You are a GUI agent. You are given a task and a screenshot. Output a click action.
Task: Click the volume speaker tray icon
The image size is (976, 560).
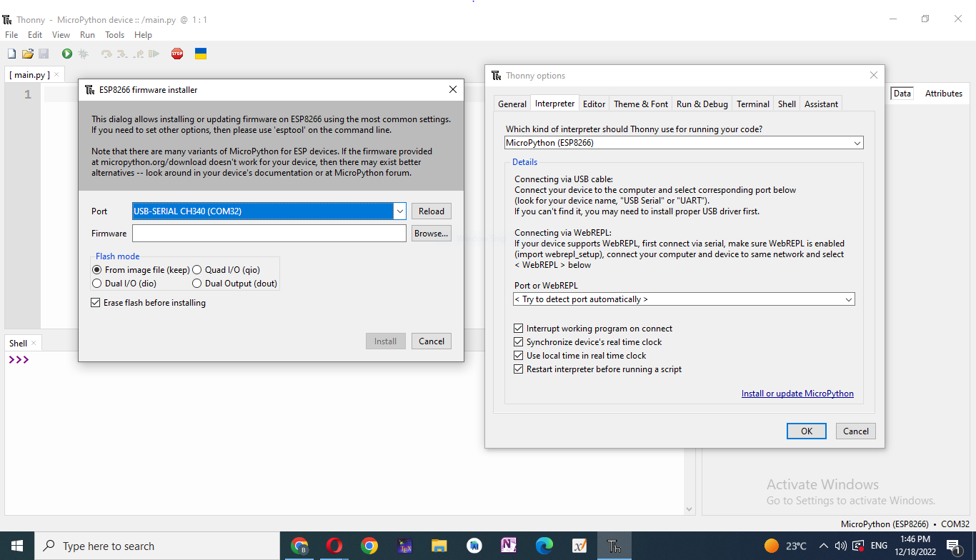tap(840, 546)
